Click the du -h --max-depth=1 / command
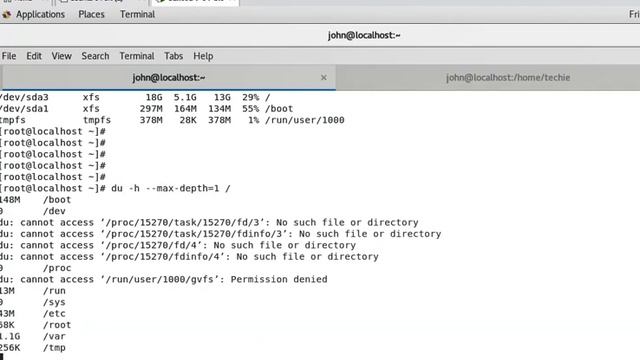640x360 pixels. tap(171, 189)
